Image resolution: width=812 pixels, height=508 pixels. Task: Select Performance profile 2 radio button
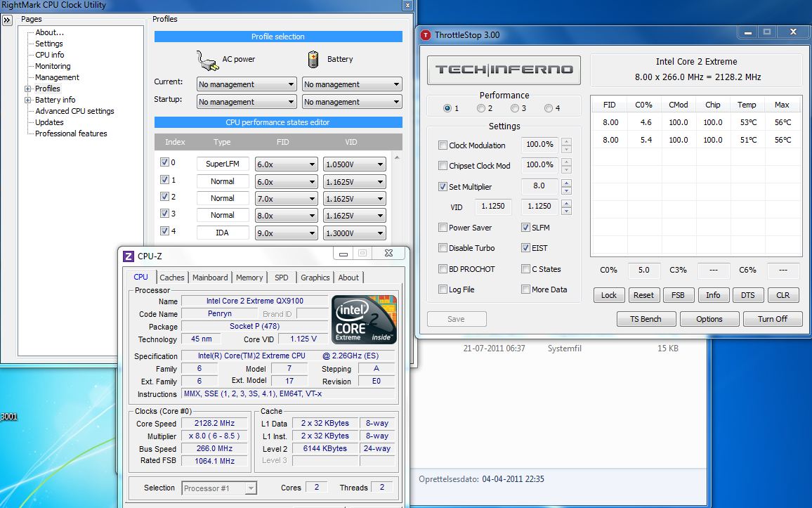481,108
